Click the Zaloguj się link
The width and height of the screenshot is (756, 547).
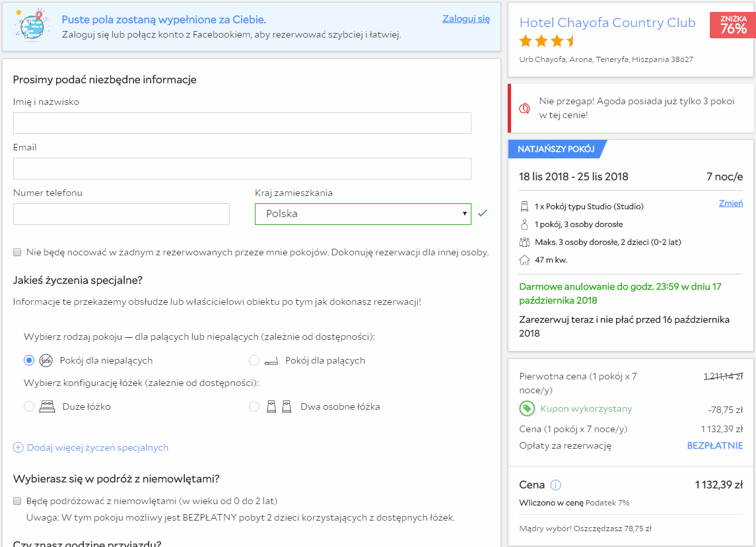(x=466, y=18)
